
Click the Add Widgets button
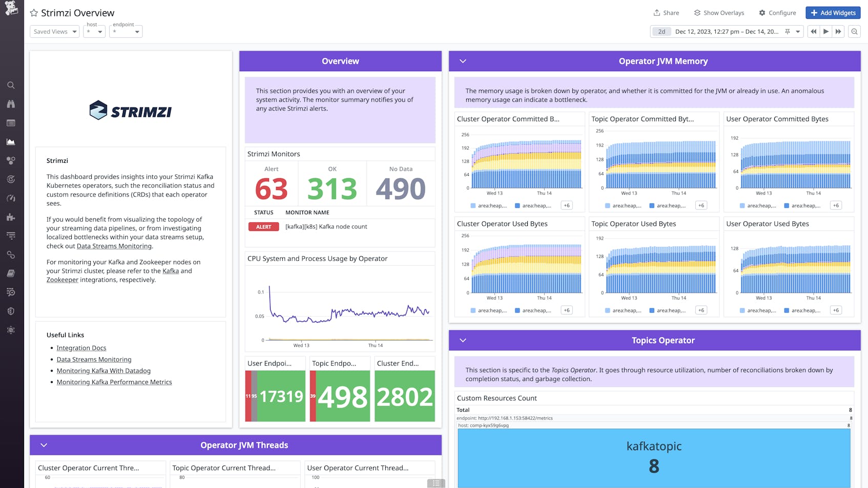[833, 13]
